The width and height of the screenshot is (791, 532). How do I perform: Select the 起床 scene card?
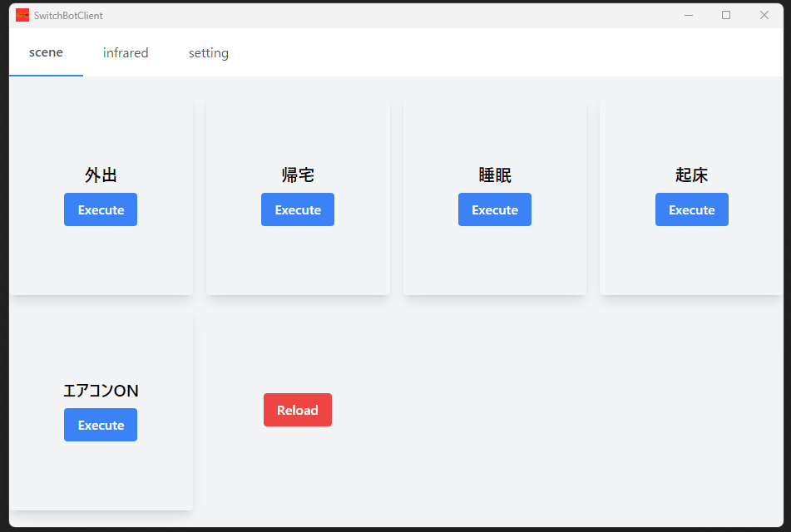coord(691,266)
